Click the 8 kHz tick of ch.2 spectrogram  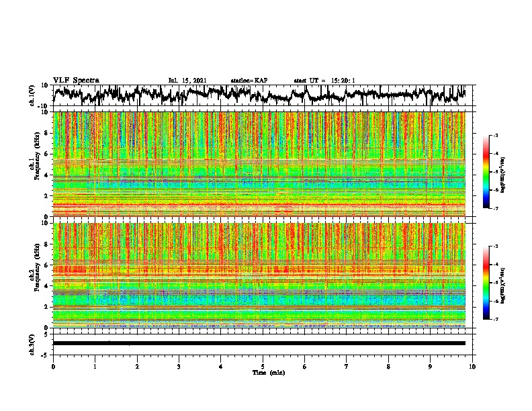[x=47, y=244]
